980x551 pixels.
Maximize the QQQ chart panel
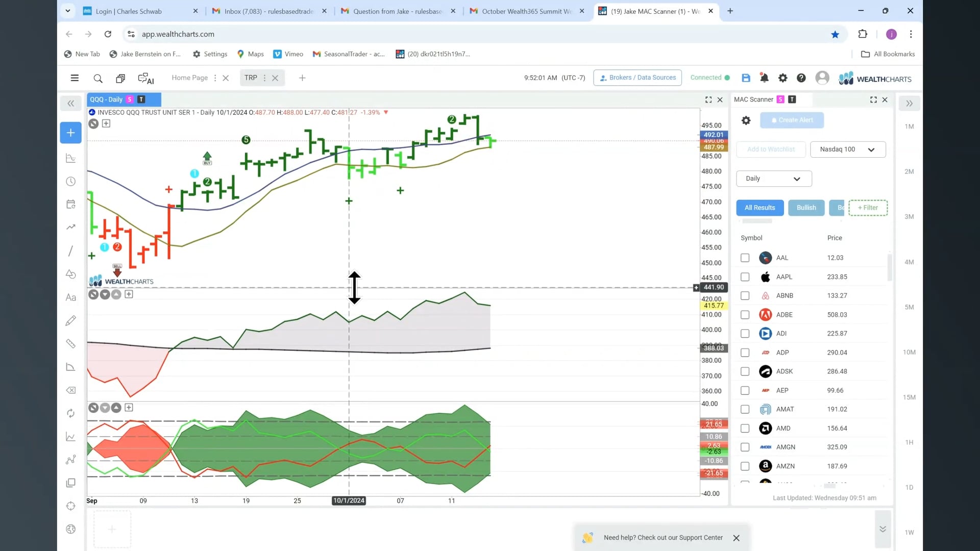pyautogui.click(x=708, y=100)
